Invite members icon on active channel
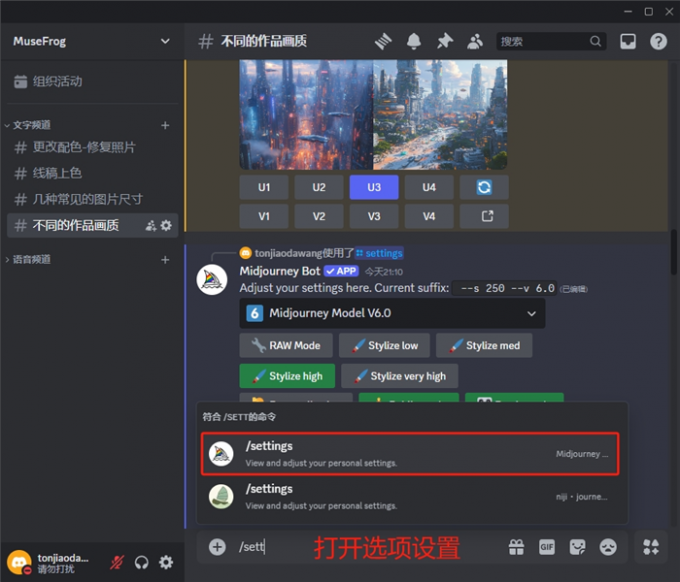The height and width of the screenshot is (582, 680). coord(150,226)
